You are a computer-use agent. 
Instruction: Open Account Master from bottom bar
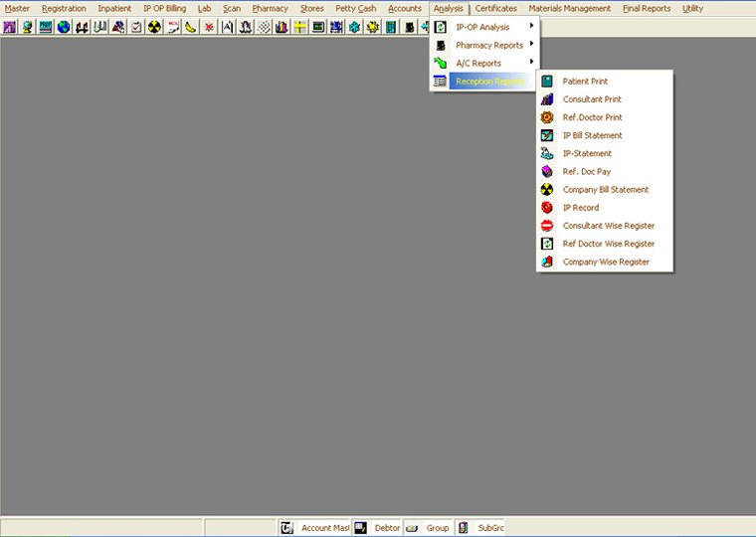315,528
